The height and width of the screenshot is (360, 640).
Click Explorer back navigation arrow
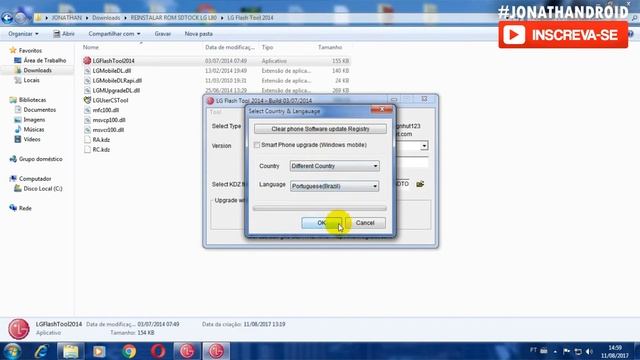pos(7,18)
